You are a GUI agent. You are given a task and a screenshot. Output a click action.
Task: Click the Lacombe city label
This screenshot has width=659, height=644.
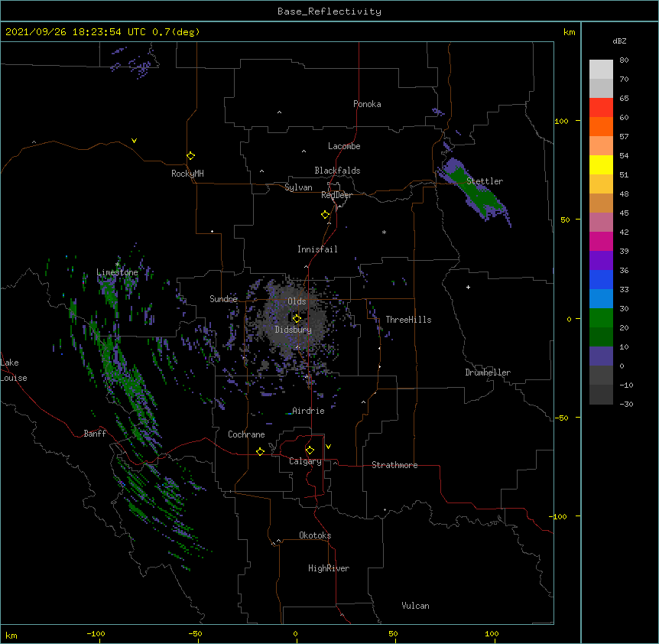coord(344,146)
